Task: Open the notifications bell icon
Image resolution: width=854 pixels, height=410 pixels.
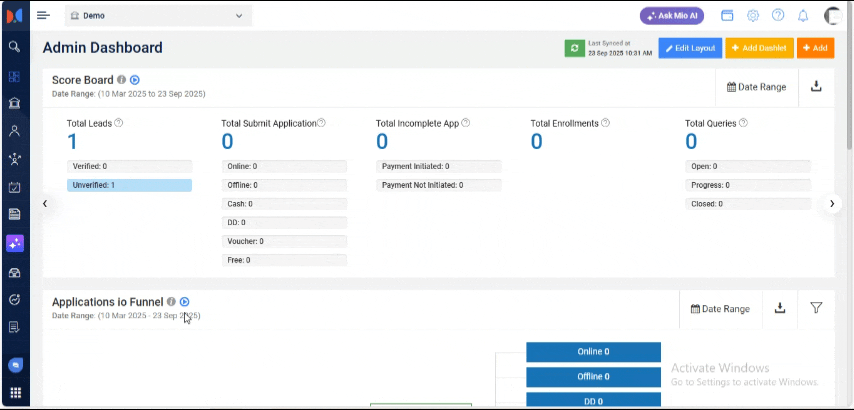Action: pyautogui.click(x=802, y=16)
